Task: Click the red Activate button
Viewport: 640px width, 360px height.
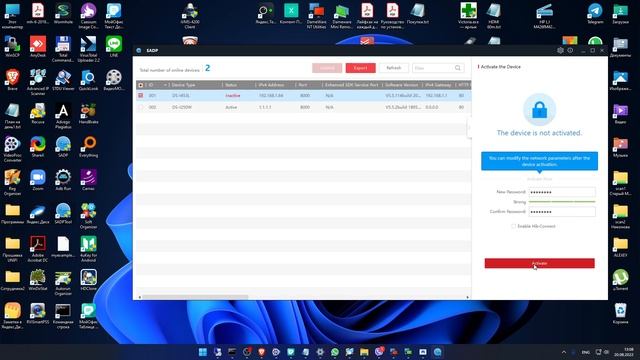Action: pyautogui.click(x=539, y=263)
